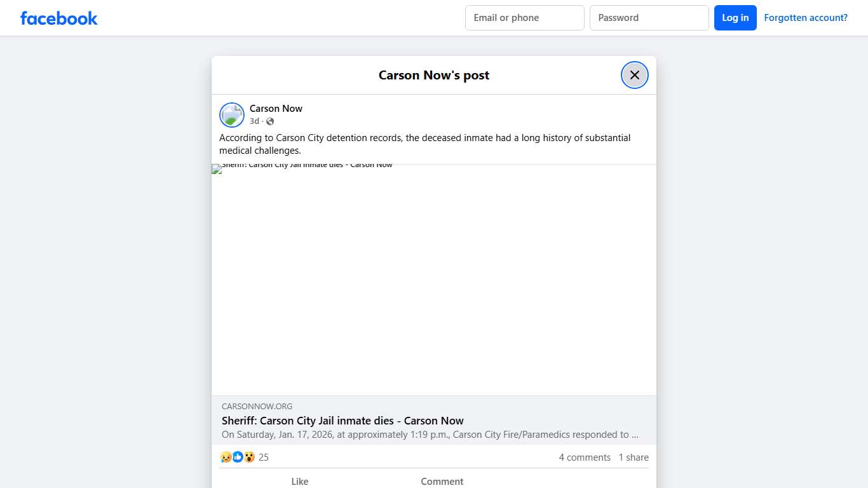Screen dimensions: 868x488
Task: Click Comment on the post
Action: 442,481
